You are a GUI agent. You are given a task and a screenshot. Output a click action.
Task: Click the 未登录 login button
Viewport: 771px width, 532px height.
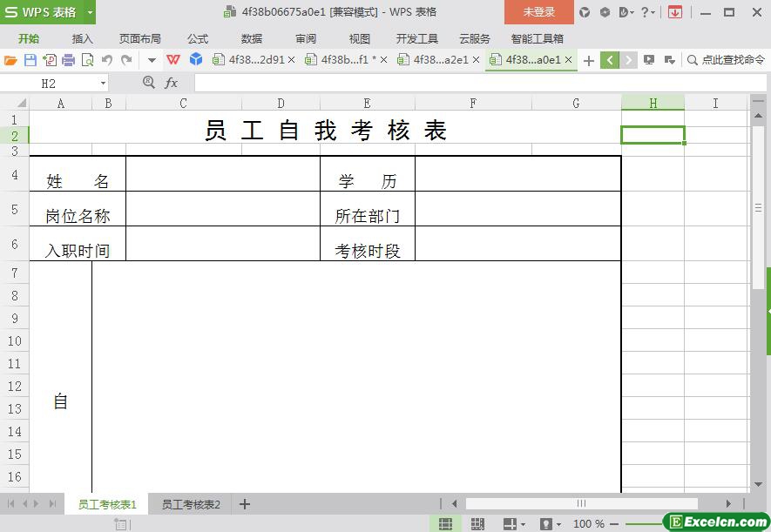coord(538,12)
